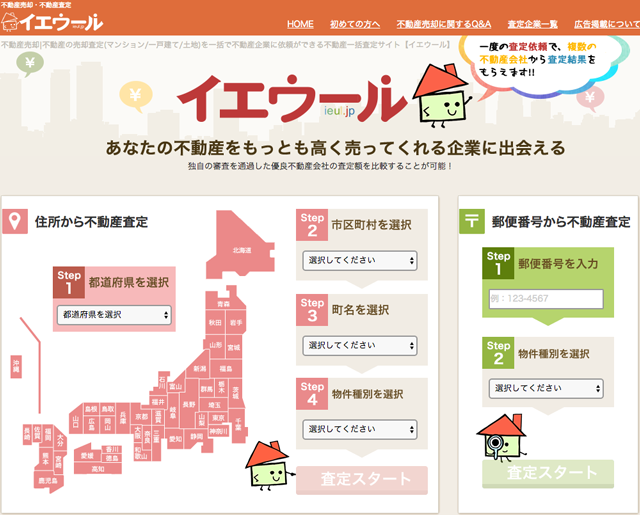Open the HOME navigation link
The width and height of the screenshot is (640, 515).
point(300,24)
